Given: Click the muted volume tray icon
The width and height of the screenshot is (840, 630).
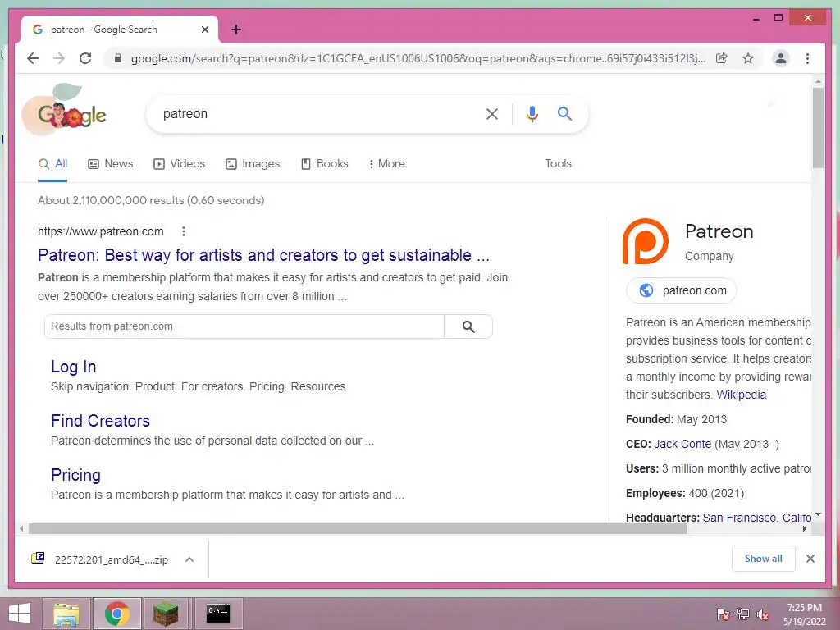Looking at the screenshot, I should [763, 614].
